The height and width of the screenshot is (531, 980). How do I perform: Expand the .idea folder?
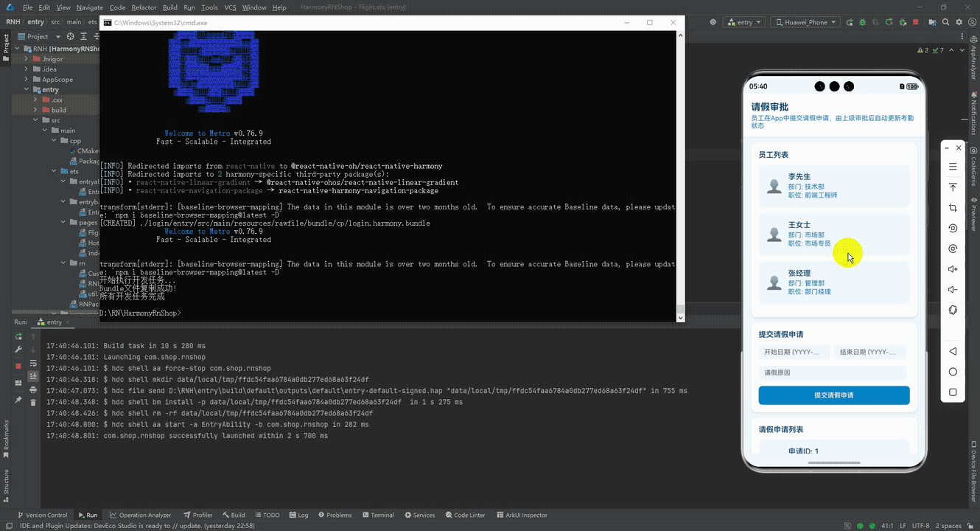pyautogui.click(x=26, y=69)
